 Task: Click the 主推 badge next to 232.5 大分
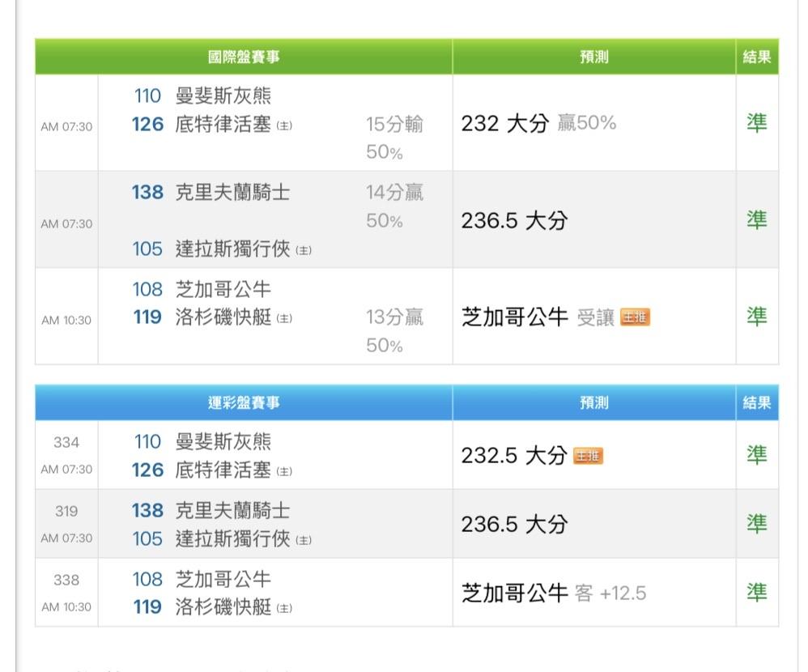point(588,456)
